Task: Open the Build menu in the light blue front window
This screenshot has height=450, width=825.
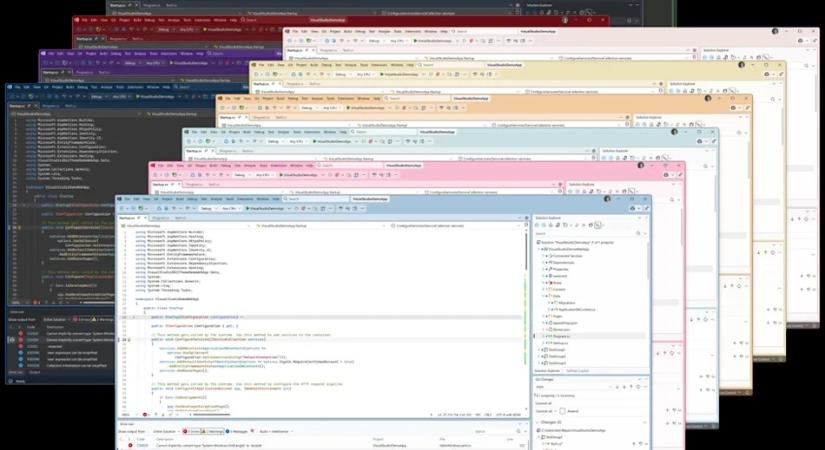Action: pyautogui.click(x=179, y=199)
